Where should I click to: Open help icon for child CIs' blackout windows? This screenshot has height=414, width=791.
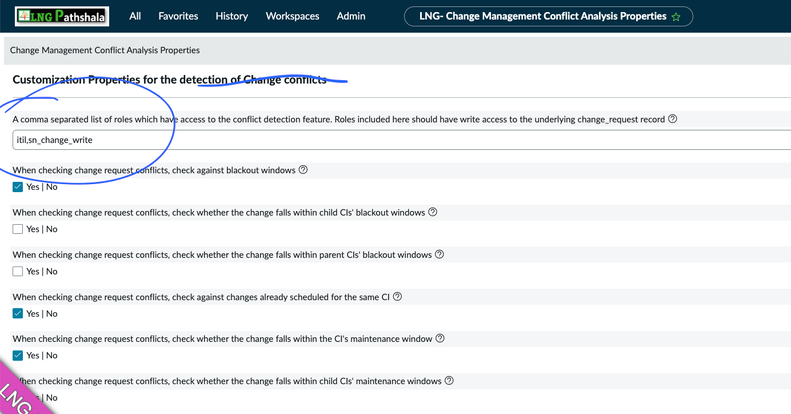point(433,212)
